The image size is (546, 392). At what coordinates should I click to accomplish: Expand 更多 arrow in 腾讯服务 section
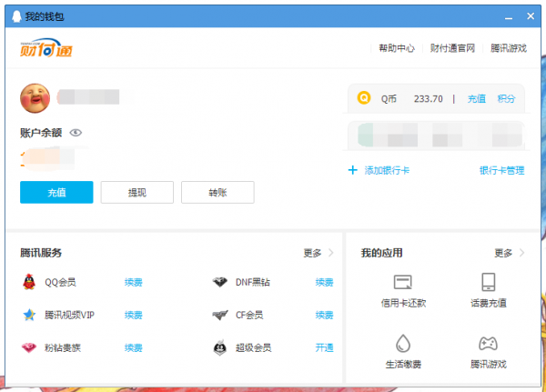coord(330,253)
